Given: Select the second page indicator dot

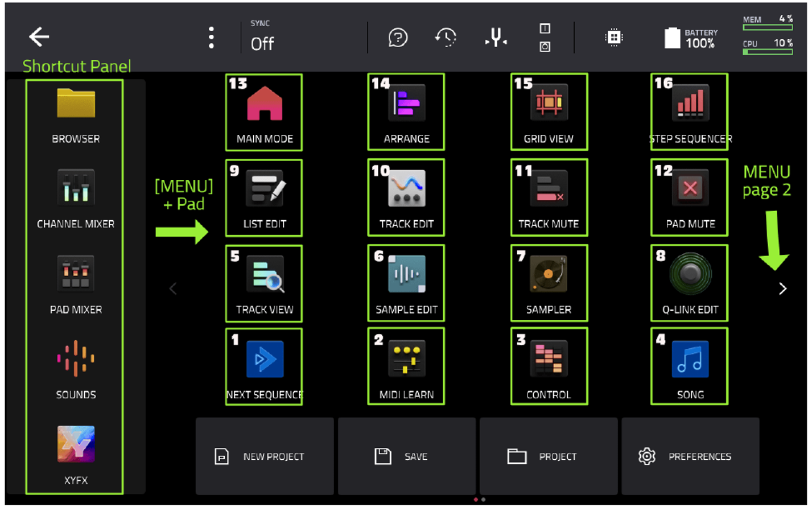Looking at the screenshot, I should coord(483,500).
